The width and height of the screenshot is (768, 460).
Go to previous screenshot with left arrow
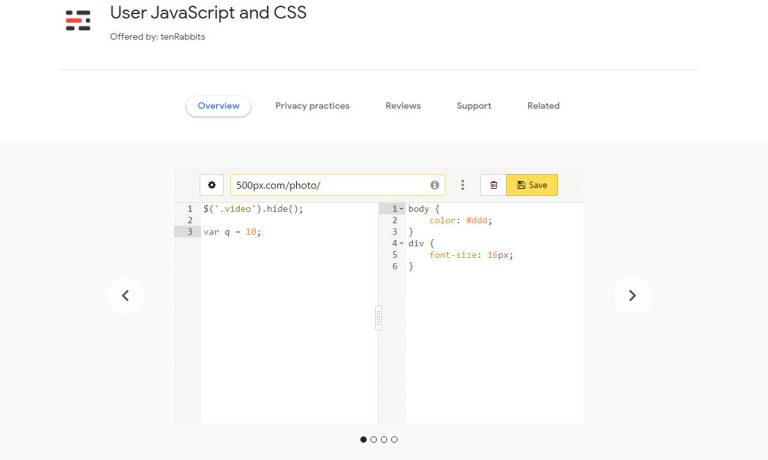[125, 295]
